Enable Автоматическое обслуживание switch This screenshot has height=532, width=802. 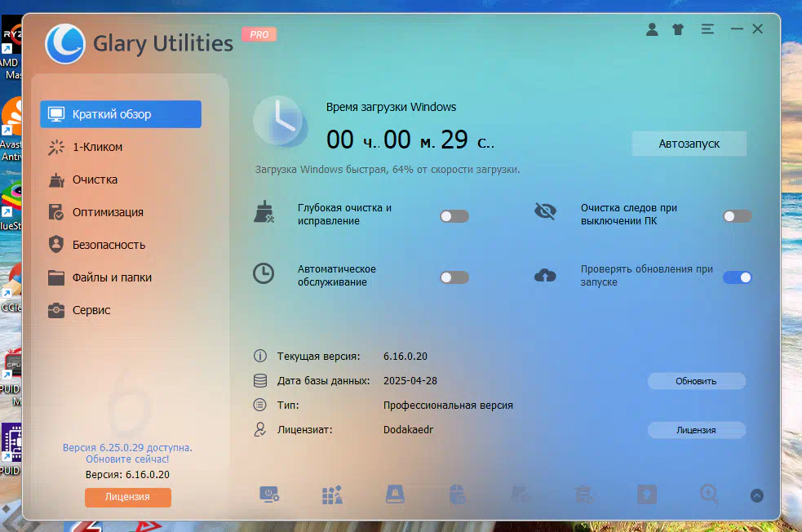pos(454,277)
